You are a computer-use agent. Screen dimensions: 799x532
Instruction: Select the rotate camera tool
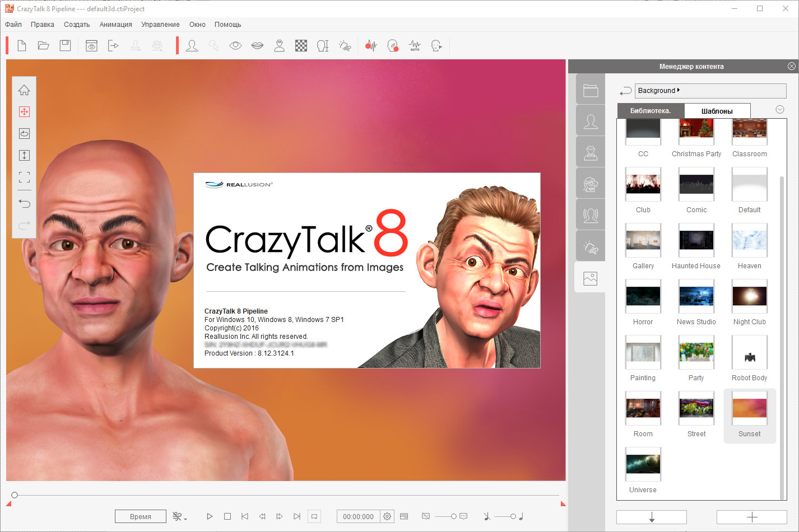click(24, 133)
